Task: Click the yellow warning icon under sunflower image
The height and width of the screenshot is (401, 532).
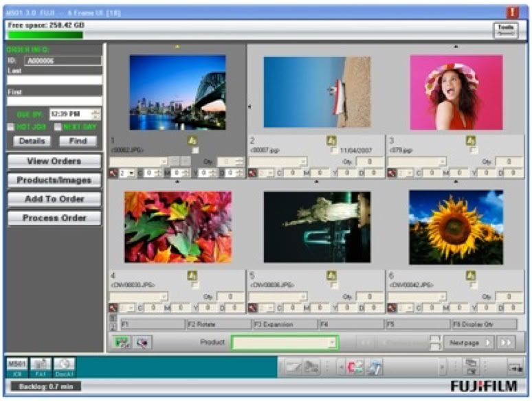Action: 471,275
